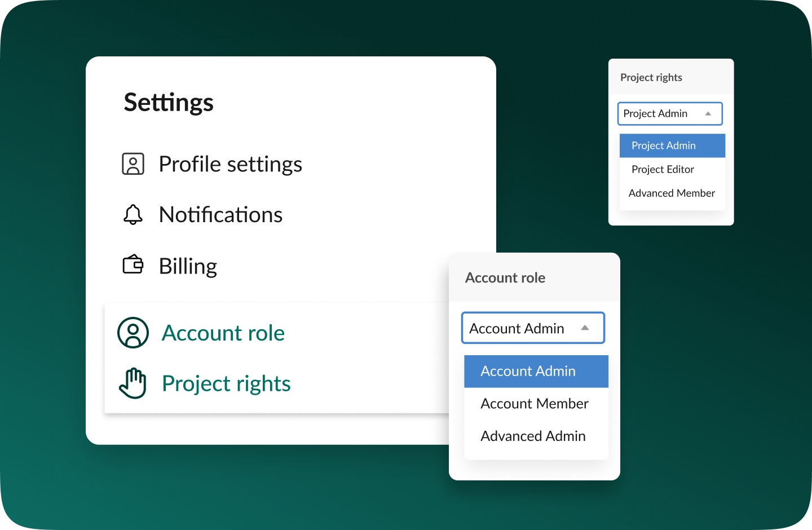The height and width of the screenshot is (530, 812).
Task: Open the Billing section
Action: 188,266
